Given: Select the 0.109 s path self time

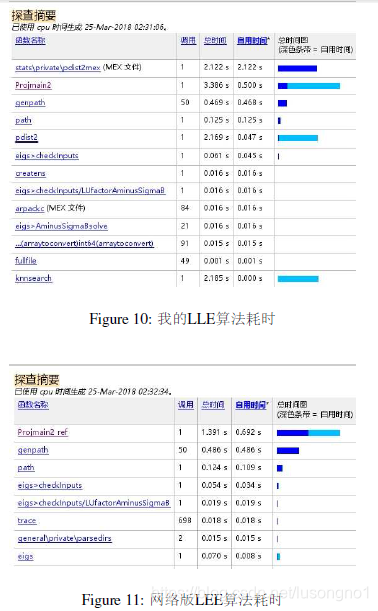Looking at the screenshot, I should (248, 468).
